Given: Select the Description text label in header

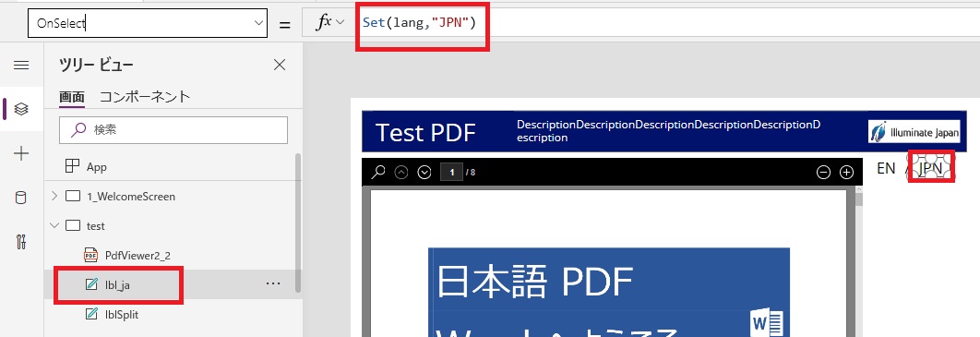Looking at the screenshot, I should point(669,131).
